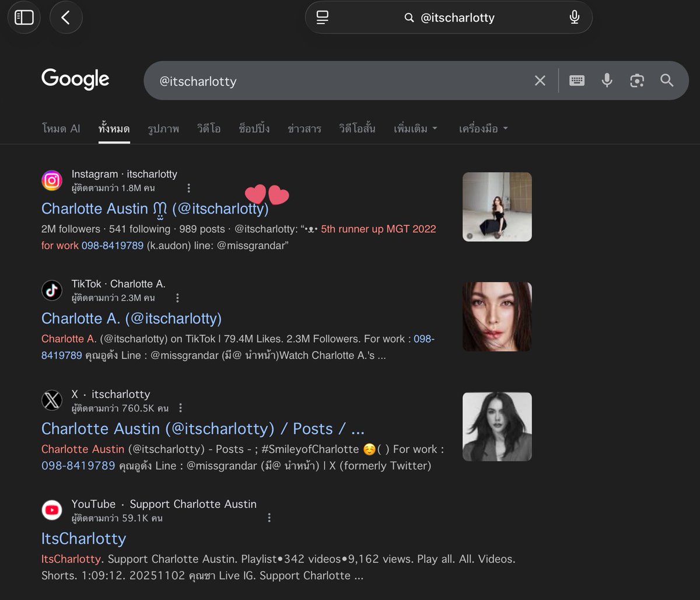The width and height of the screenshot is (700, 600).
Task: Open more options for YouTube result
Action: tap(269, 518)
